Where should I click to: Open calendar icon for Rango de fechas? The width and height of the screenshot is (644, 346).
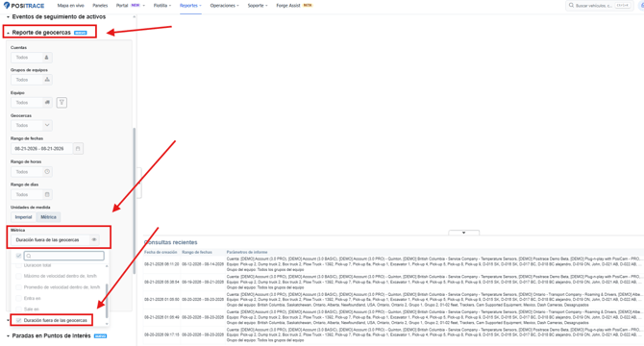coord(78,149)
